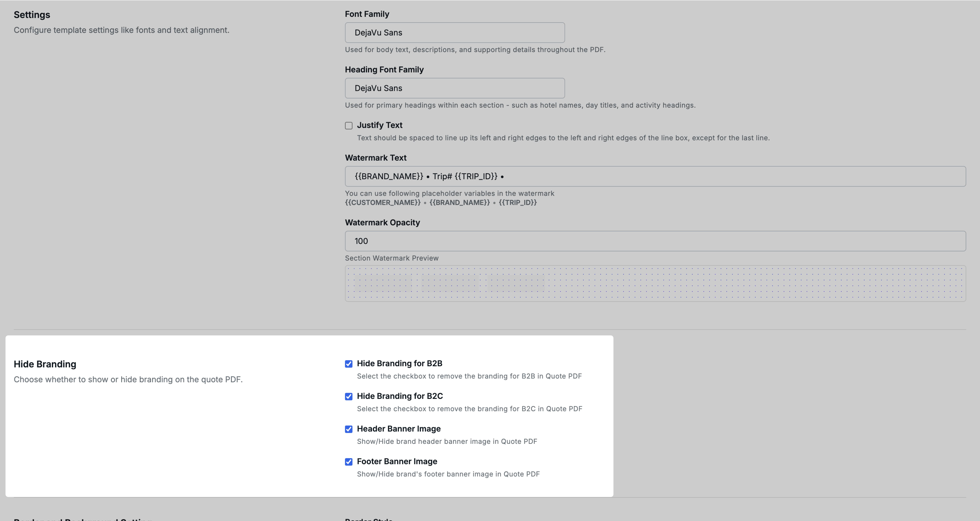
Task: Click the Footer Banner Image label
Action: click(x=397, y=462)
